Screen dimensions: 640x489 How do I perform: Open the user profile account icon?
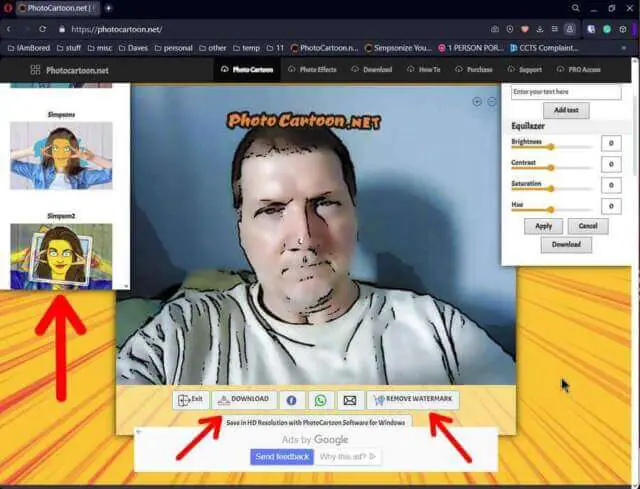[570, 29]
